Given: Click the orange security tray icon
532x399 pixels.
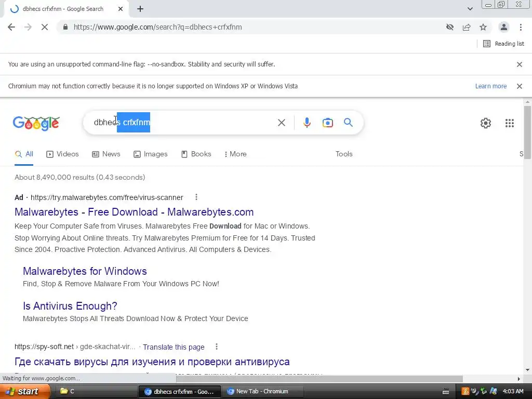Looking at the screenshot, I should tap(465, 391).
